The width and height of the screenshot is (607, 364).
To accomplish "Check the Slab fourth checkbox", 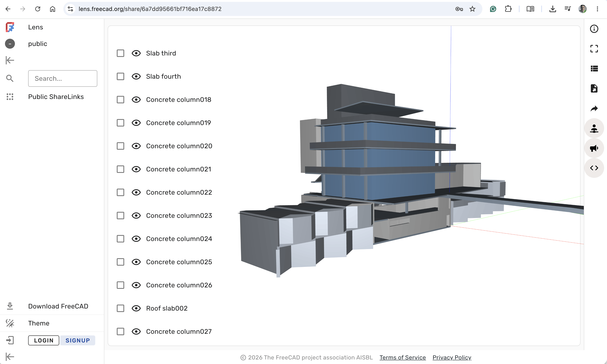I will (x=120, y=77).
